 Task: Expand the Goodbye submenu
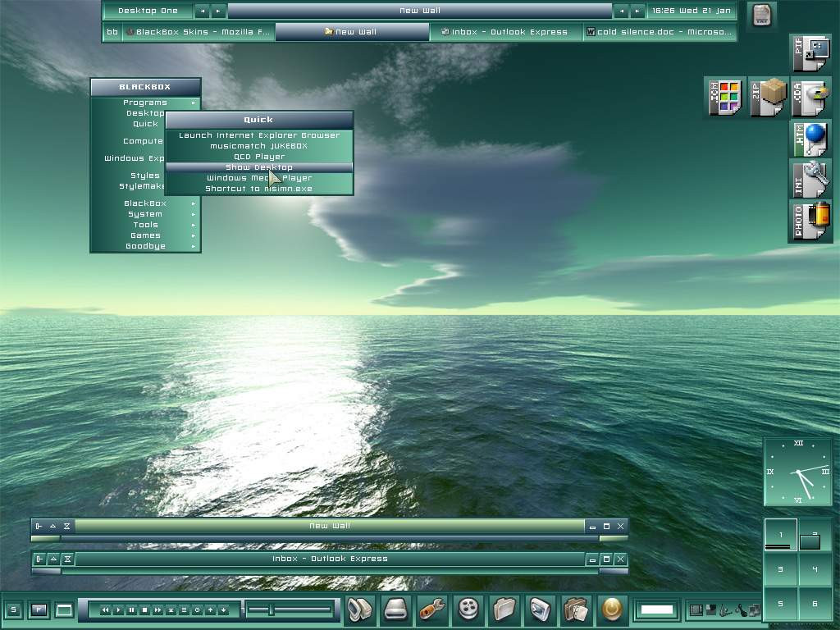(145, 246)
